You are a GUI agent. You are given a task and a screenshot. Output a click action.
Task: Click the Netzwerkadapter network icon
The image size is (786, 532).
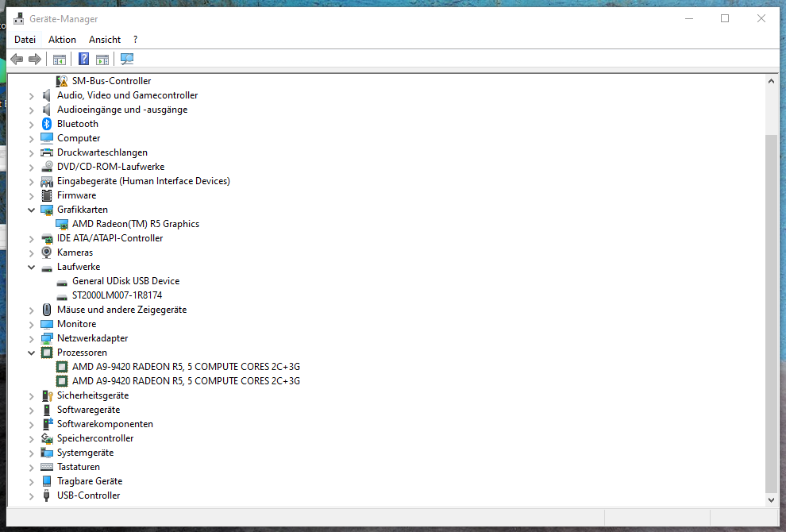(47, 338)
